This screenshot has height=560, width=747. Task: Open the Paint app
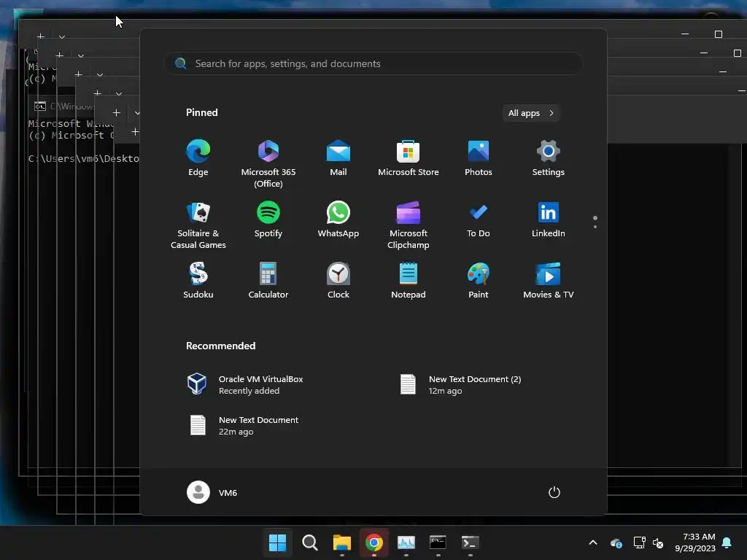(479, 281)
